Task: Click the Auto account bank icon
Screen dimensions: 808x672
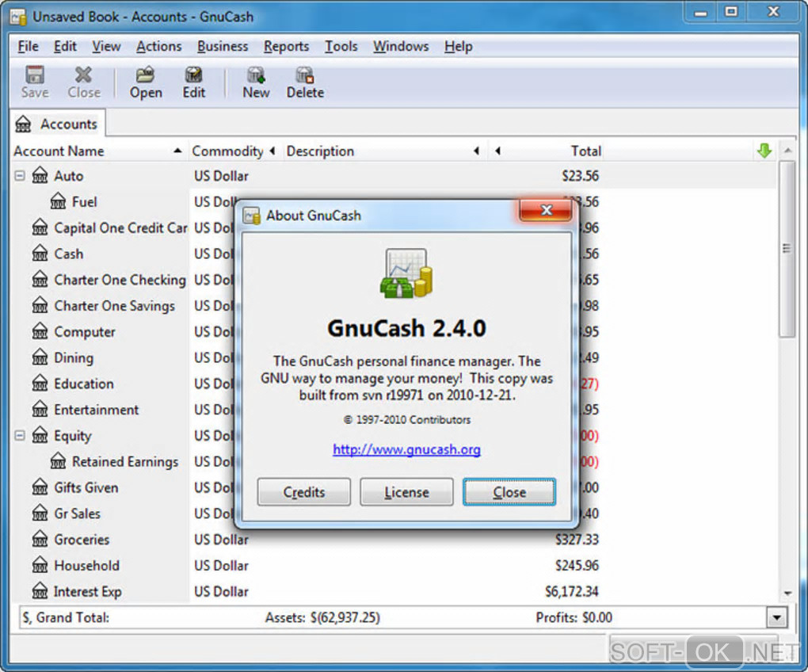Action: (40, 176)
